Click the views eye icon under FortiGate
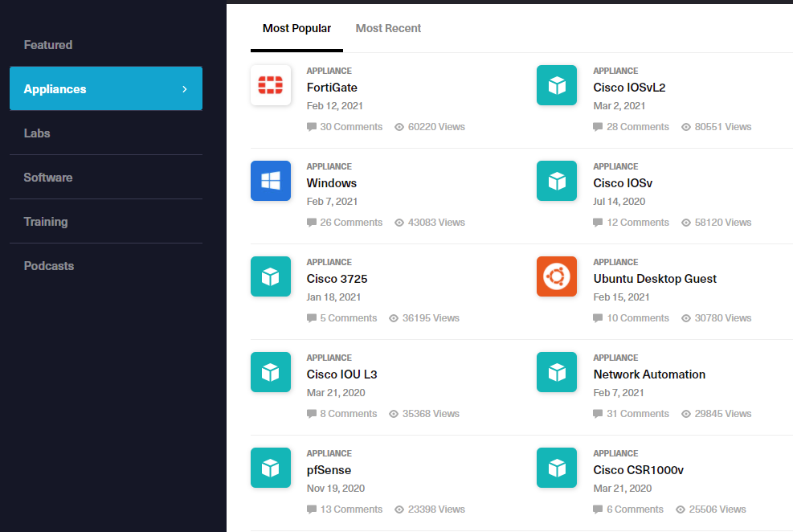The width and height of the screenshot is (793, 532). 399,127
